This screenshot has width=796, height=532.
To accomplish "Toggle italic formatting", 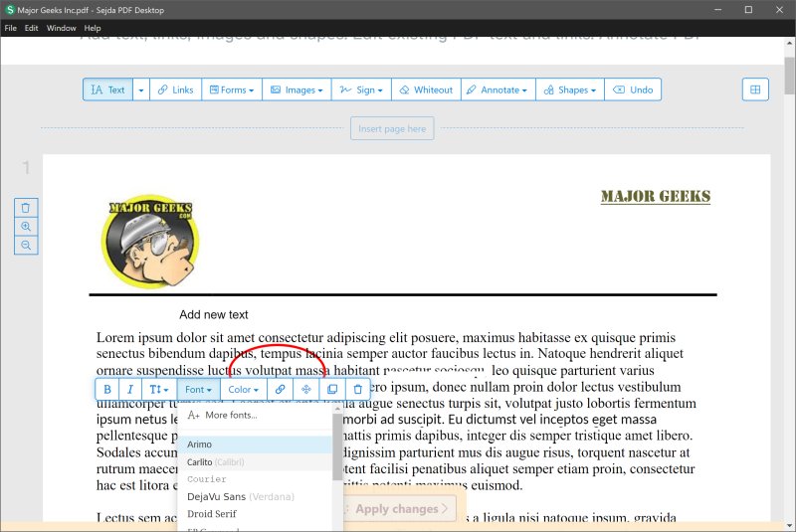I will (x=130, y=390).
